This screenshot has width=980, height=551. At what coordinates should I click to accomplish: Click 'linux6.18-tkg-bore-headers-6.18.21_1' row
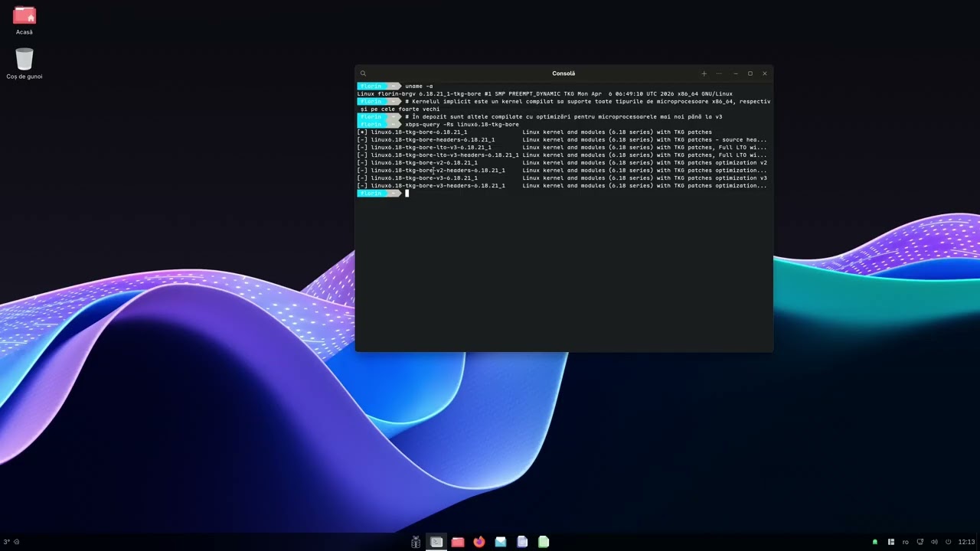(564, 139)
